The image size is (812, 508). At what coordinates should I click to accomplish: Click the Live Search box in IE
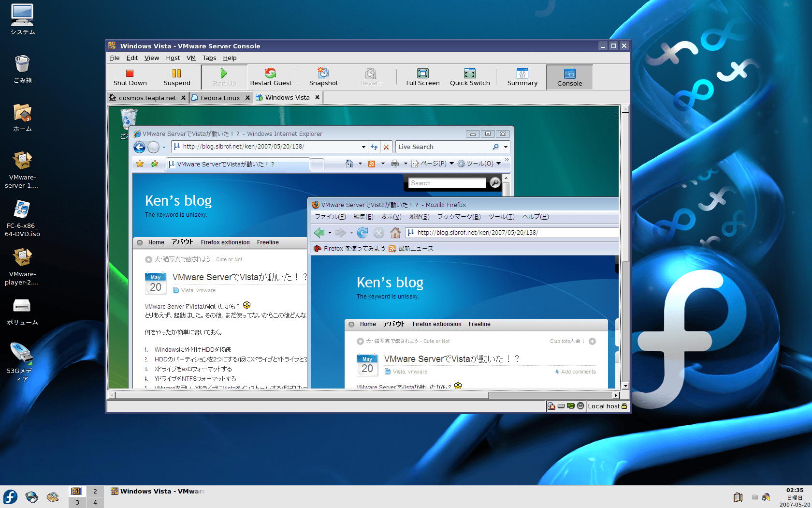442,147
